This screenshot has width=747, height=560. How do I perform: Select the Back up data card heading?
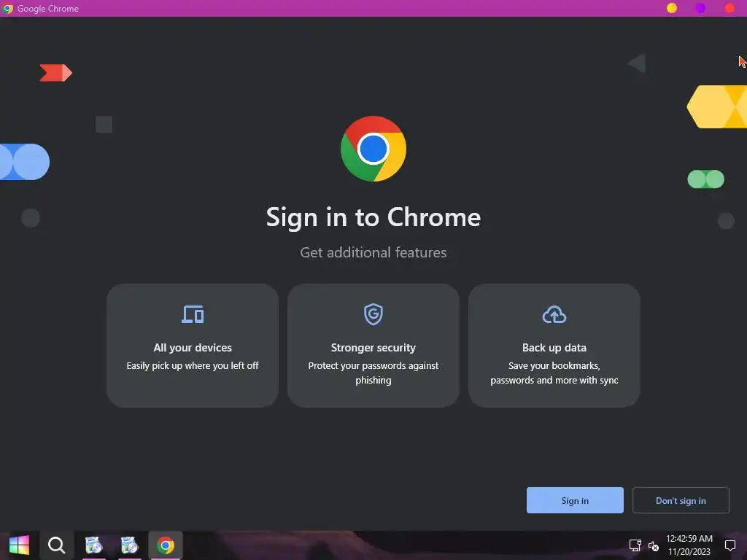tap(554, 348)
